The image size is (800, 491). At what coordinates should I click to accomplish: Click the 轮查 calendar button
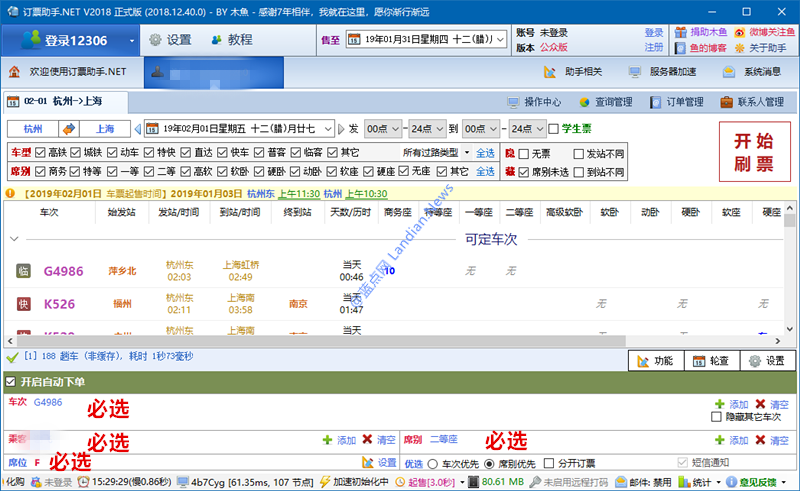pos(712,361)
